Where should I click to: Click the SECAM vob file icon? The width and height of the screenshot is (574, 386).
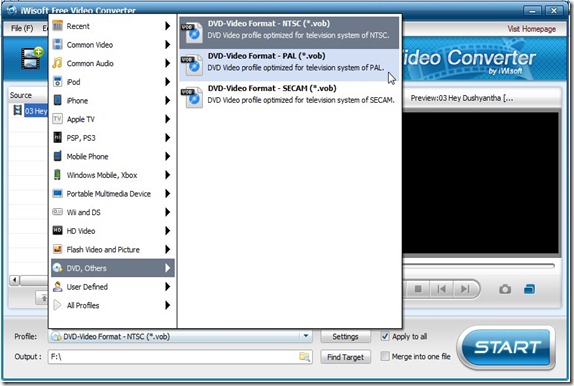point(192,97)
